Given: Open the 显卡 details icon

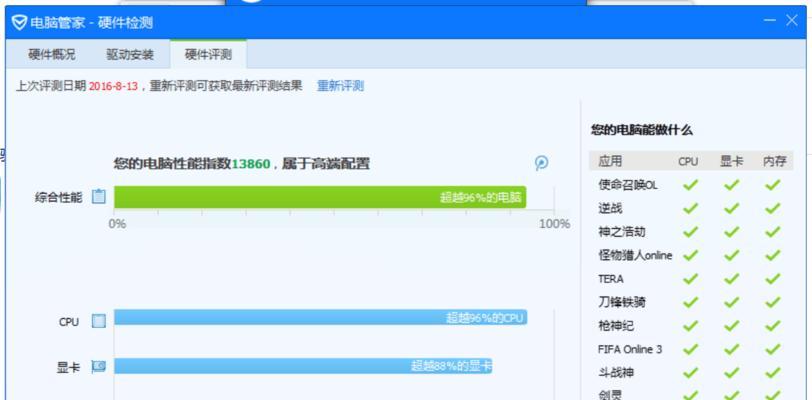Looking at the screenshot, I should pyautogui.click(x=98, y=367).
